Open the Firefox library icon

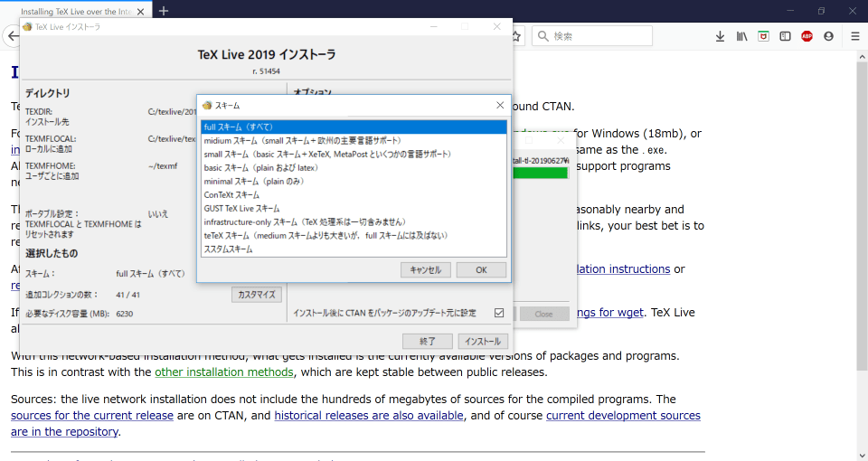click(x=741, y=36)
